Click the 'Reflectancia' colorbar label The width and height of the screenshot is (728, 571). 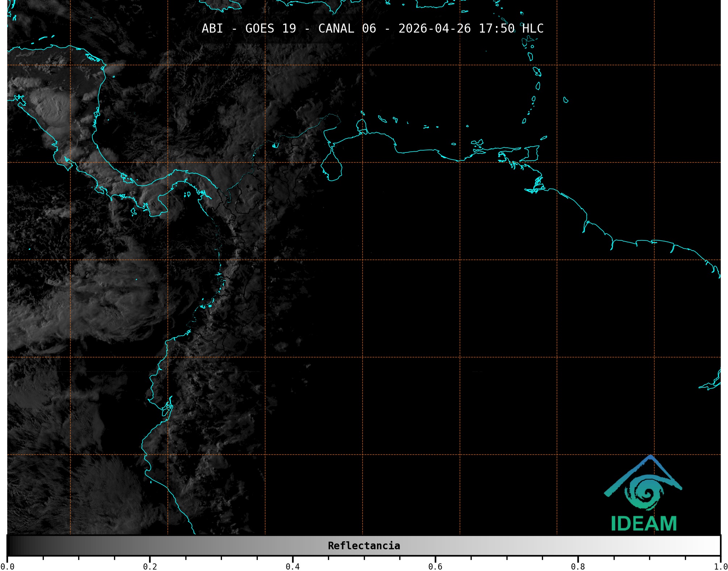[x=364, y=546]
